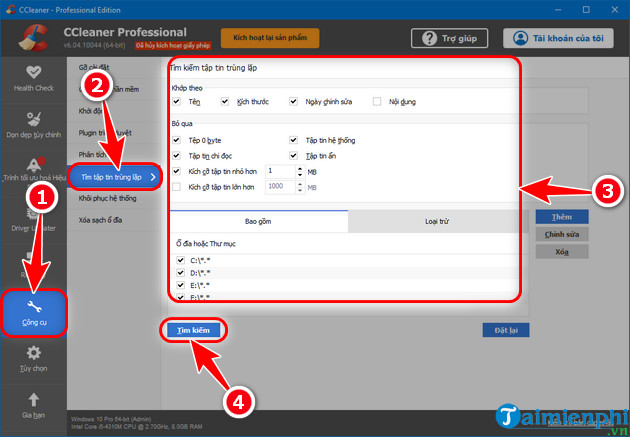Open Dọn dẹp tùy chỉnh section
Viewport: 630px width, 437px height.
pyautogui.click(x=33, y=125)
